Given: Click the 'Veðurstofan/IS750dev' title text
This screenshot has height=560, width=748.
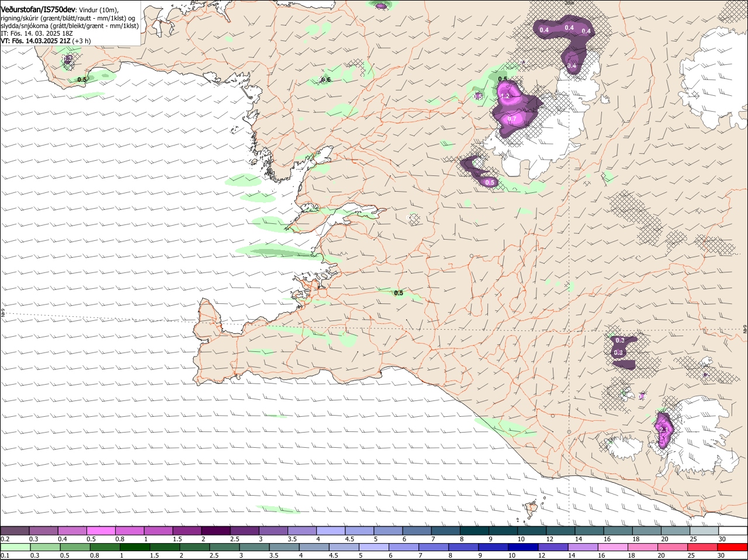Looking at the screenshot, I should coord(38,9).
